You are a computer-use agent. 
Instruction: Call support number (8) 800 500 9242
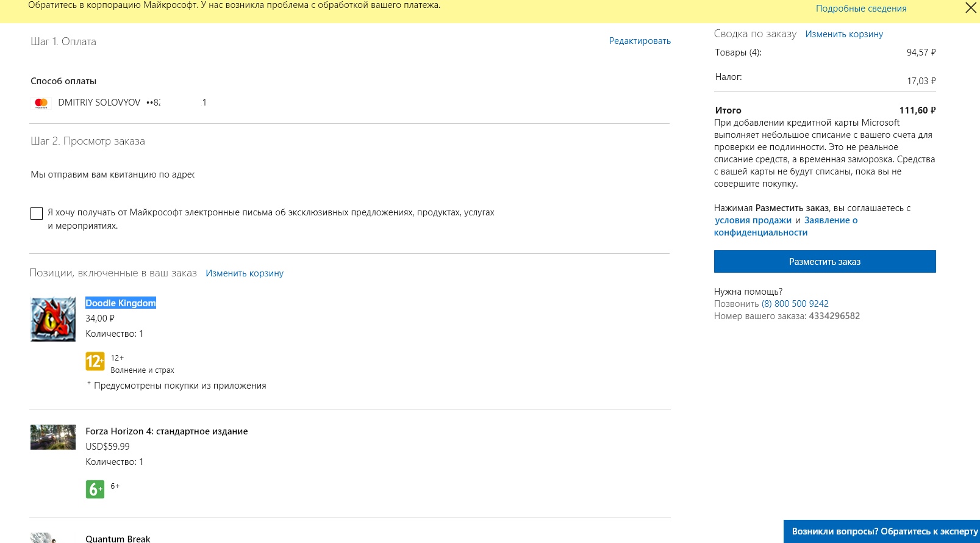[795, 304]
